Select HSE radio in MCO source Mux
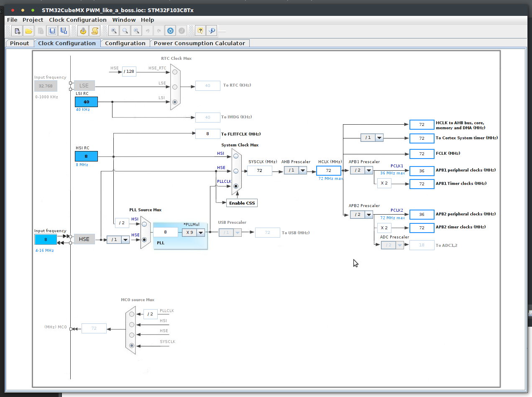The height and width of the screenshot is (397, 532). (132, 335)
